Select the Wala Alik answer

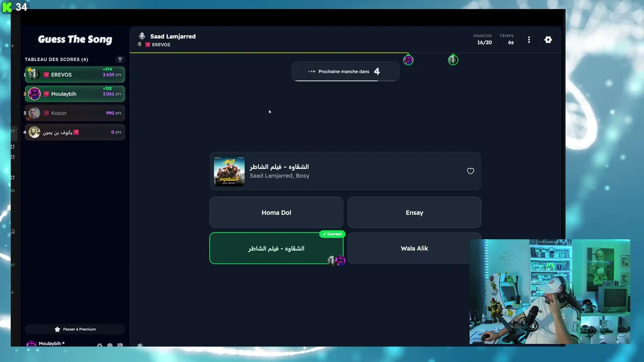[415, 248]
